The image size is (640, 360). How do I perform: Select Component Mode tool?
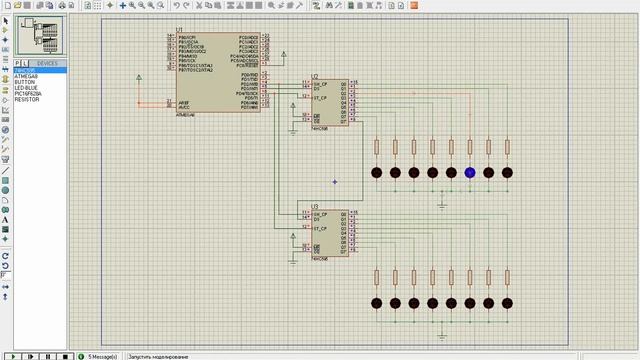click(x=5, y=30)
